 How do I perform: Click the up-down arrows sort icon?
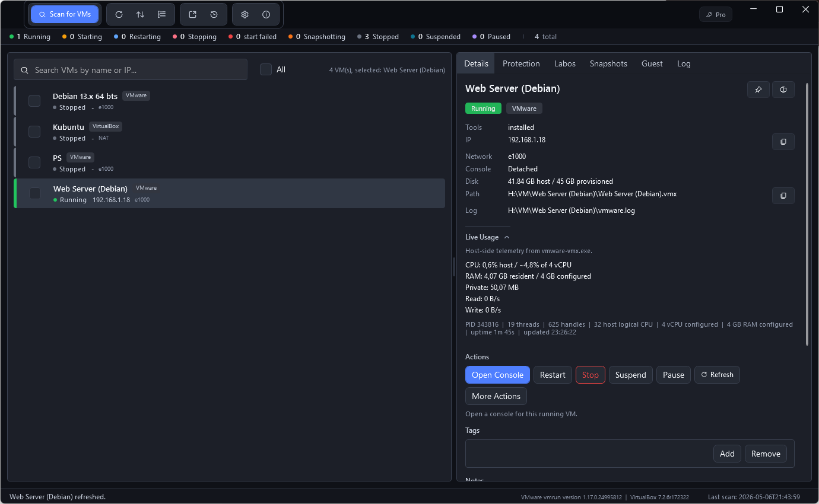tap(140, 14)
